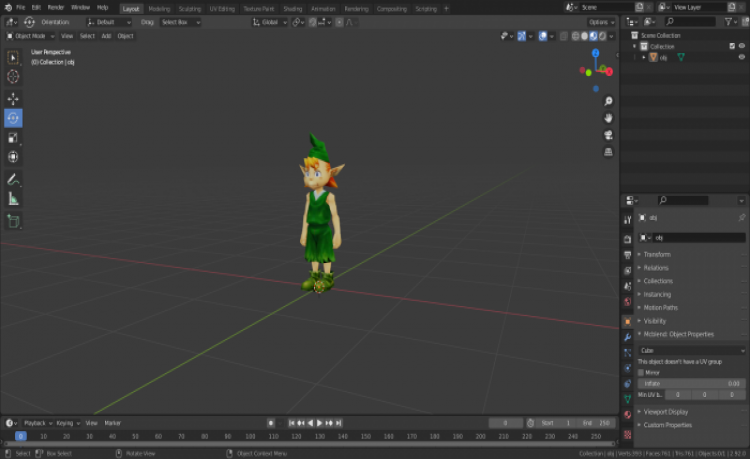
Task: Select the Move tool
Action: (x=13, y=99)
